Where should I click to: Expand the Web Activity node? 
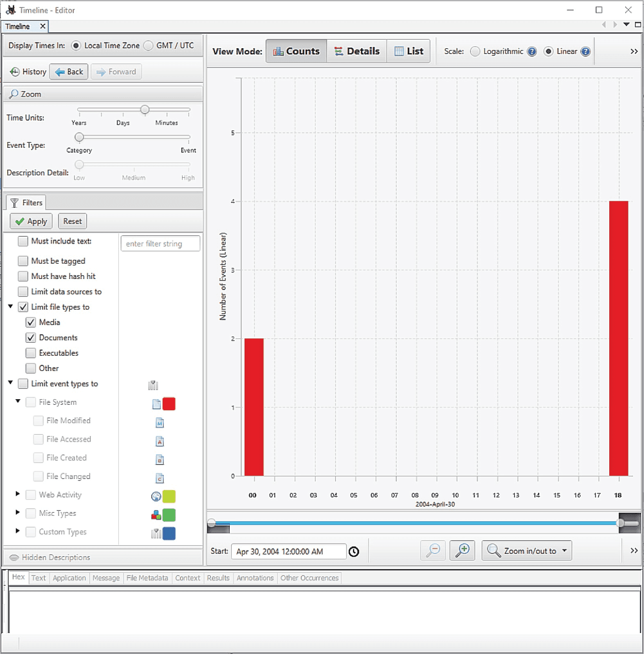click(18, 494)
